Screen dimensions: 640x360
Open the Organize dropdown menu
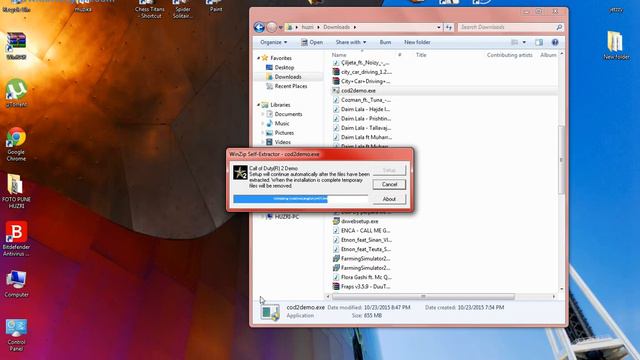pos(273,42)
